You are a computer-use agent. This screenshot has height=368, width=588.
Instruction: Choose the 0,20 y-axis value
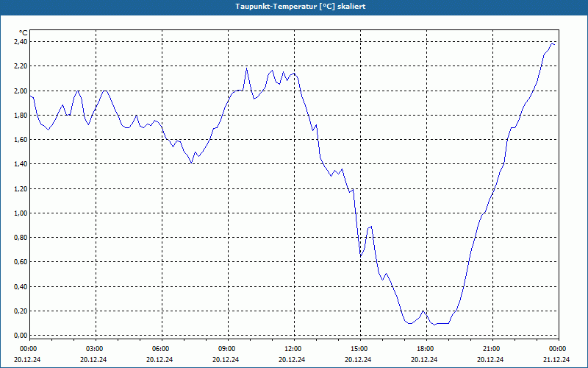(21, 311)
